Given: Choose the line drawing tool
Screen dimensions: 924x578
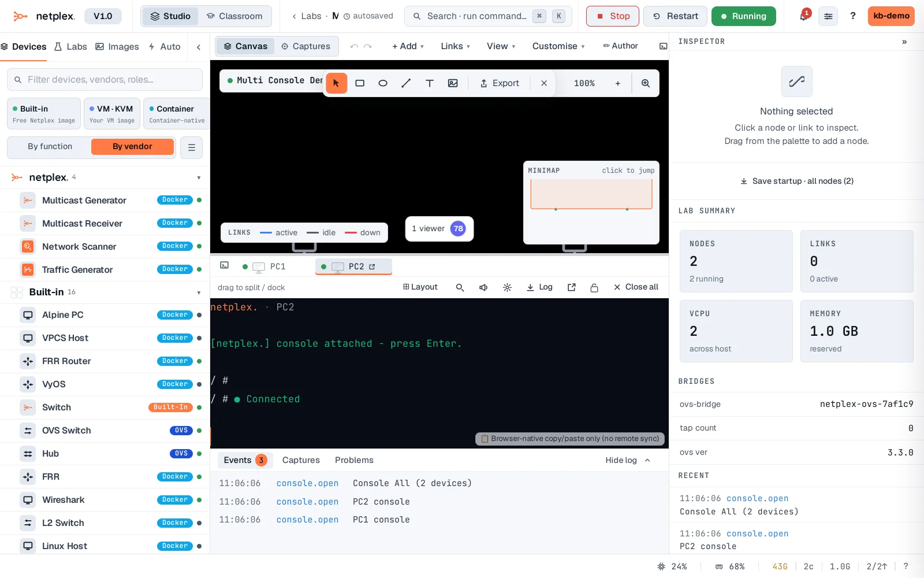Looking at the screenshot, I should 406,83.
